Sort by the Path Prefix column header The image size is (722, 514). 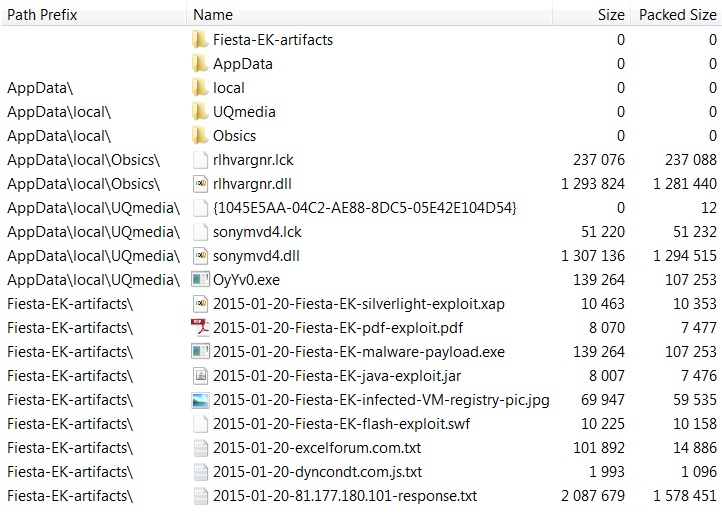[x=42, y=15]
